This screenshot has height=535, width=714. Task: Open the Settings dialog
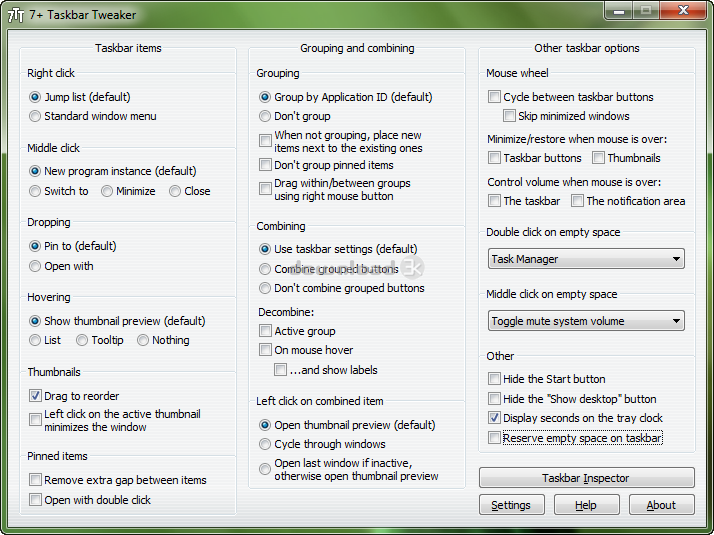coord(511,505)
